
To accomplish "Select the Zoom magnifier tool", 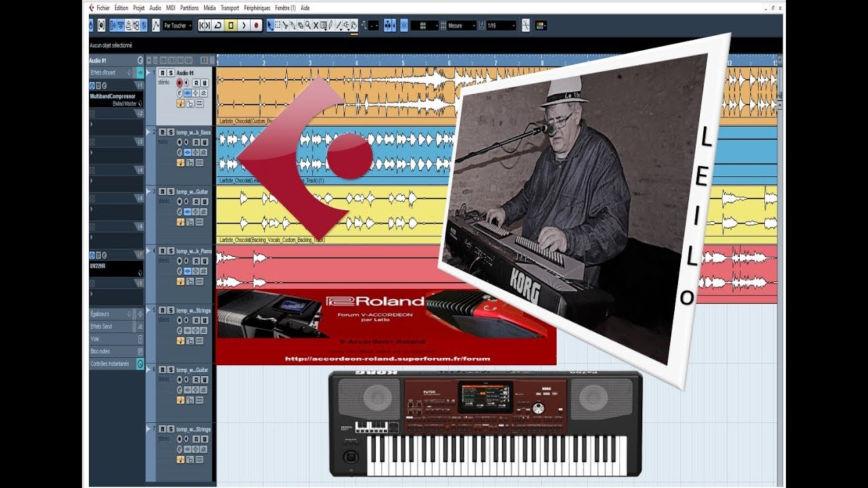I will 308,25.
